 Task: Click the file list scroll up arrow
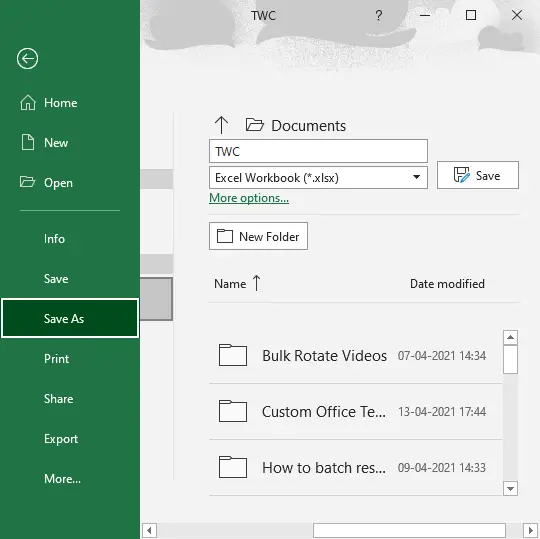[510, 337]
